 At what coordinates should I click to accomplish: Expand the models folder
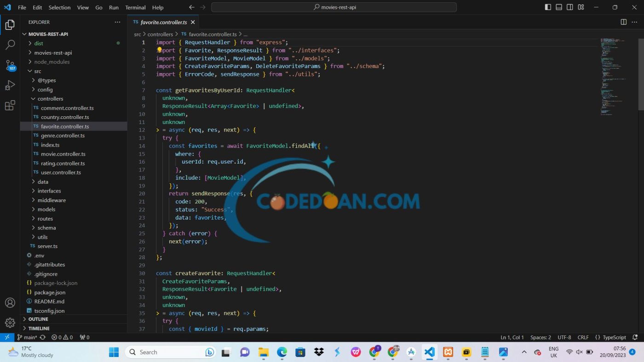(x=74, y=209)
